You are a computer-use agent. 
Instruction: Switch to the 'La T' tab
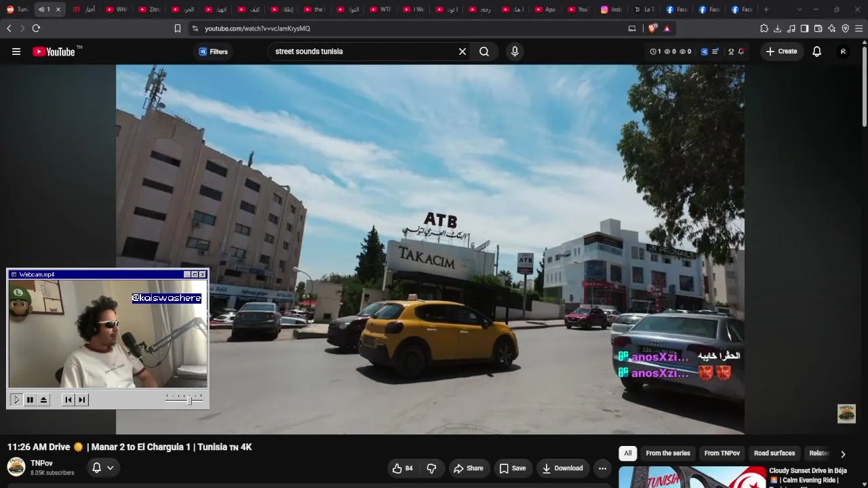pyautogui.click(x=645, y=9)
